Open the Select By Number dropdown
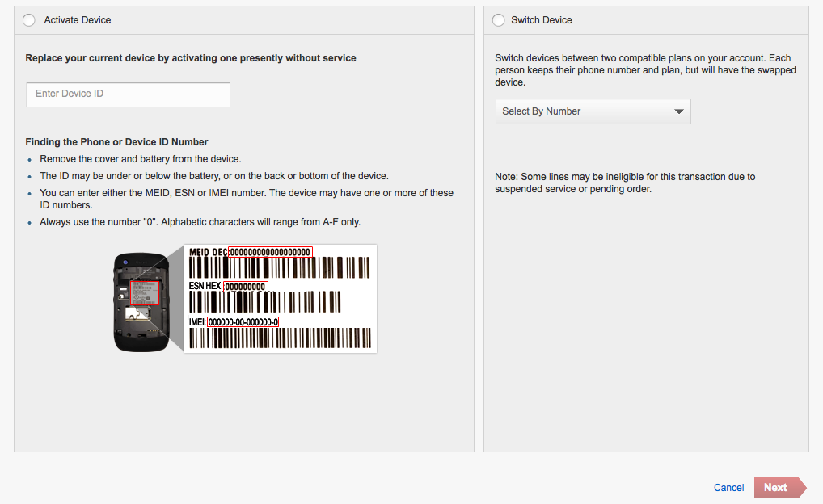Image resolution: width=823 pixels, height=504 pixels. 593,111
